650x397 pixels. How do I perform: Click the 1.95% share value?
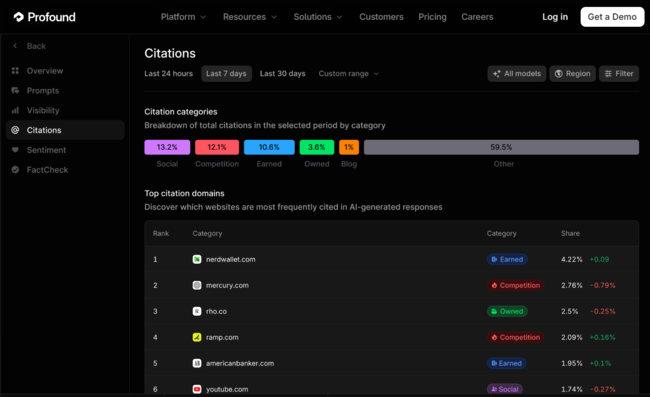[x=572, y=363]
